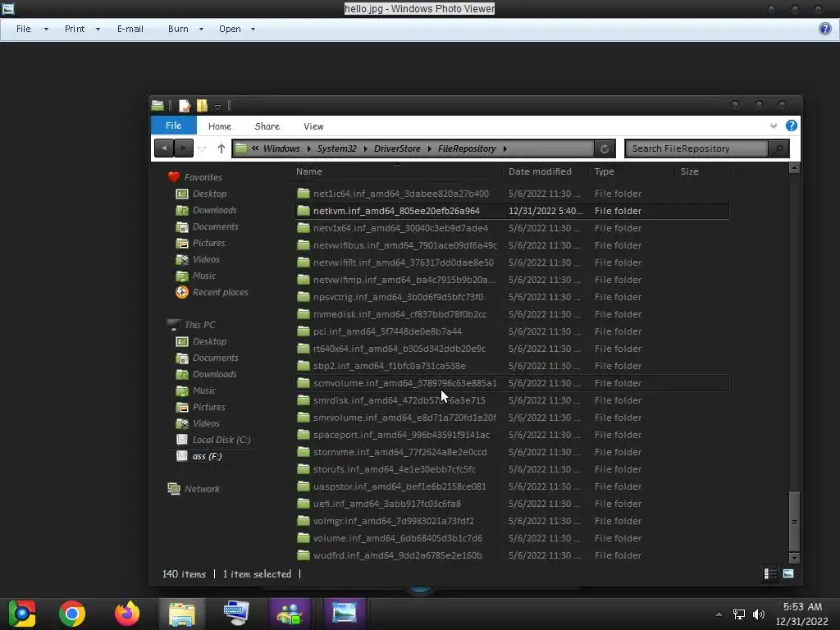Click the New folder quick access icon
The image size is (840, 630).
coord(202,106)
